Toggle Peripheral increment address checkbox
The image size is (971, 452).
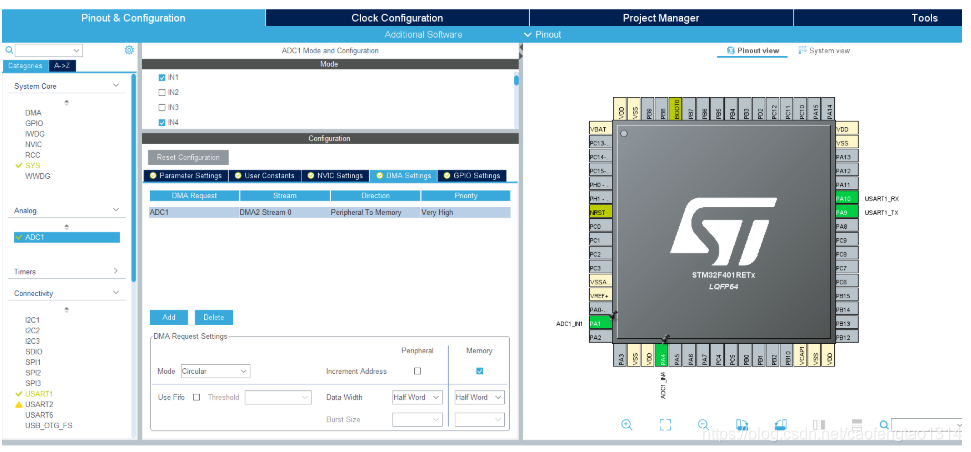[417, 372]
